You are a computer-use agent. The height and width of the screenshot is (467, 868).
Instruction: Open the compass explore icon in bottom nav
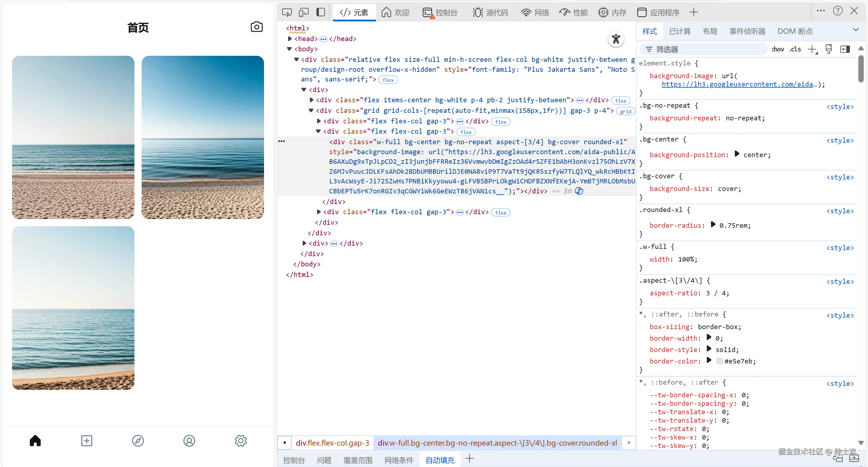point(138,441)
